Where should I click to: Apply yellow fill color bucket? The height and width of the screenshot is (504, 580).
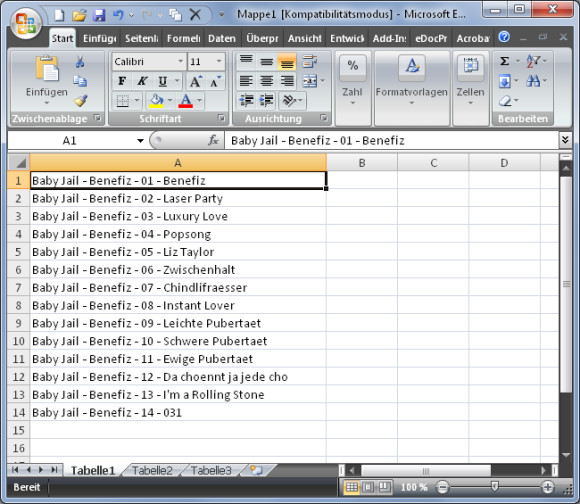(x=156, y=101)
